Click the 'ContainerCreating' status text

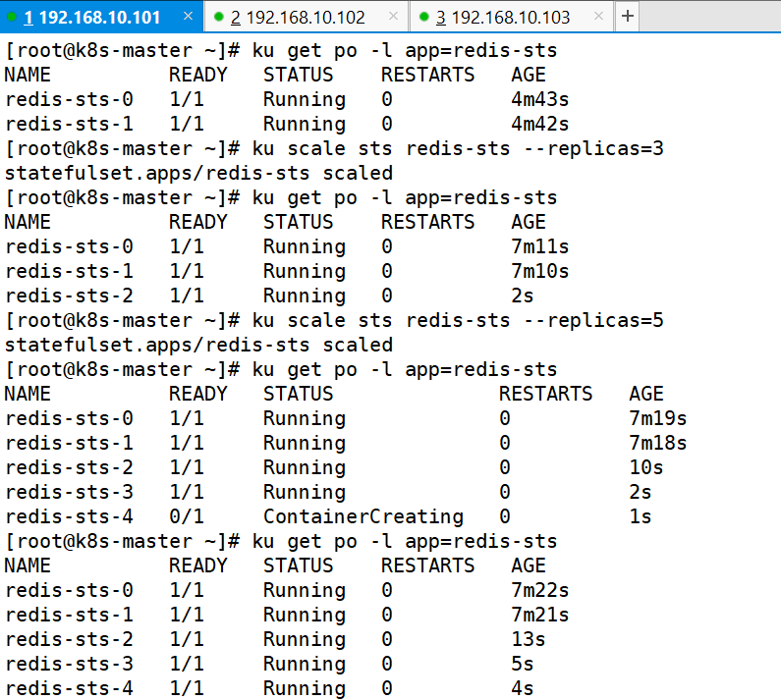tap(363, 516)
